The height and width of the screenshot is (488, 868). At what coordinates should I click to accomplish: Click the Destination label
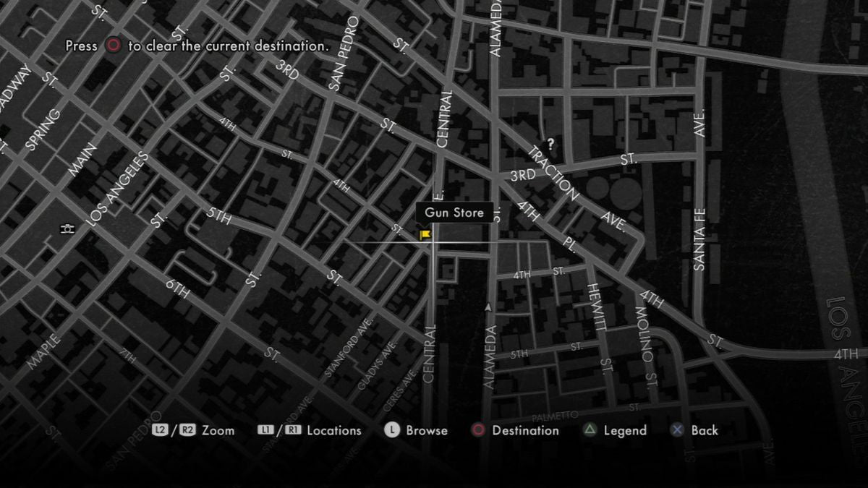525,430
